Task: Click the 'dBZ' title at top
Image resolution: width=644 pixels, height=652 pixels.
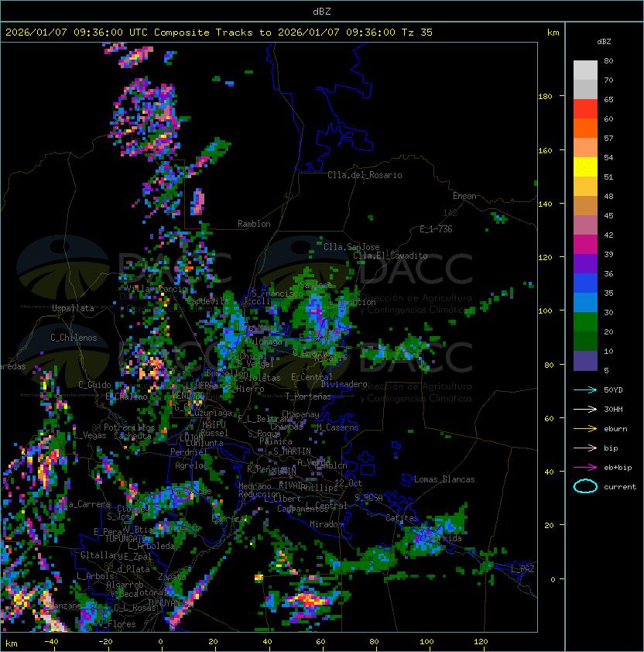Action: [x=322, y=11]
